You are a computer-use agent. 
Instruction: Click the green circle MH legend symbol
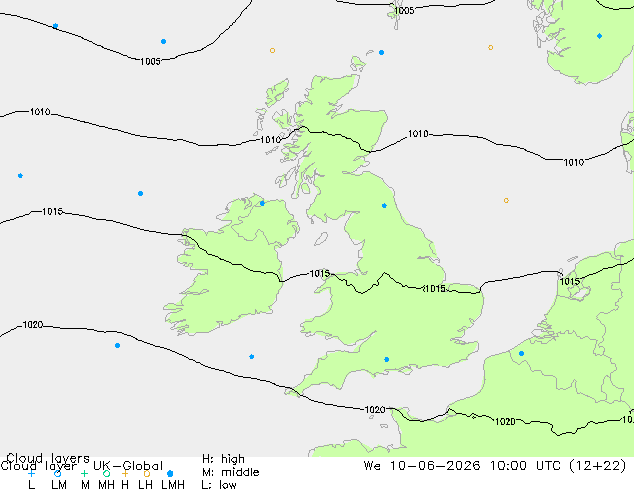pos(106,473)
